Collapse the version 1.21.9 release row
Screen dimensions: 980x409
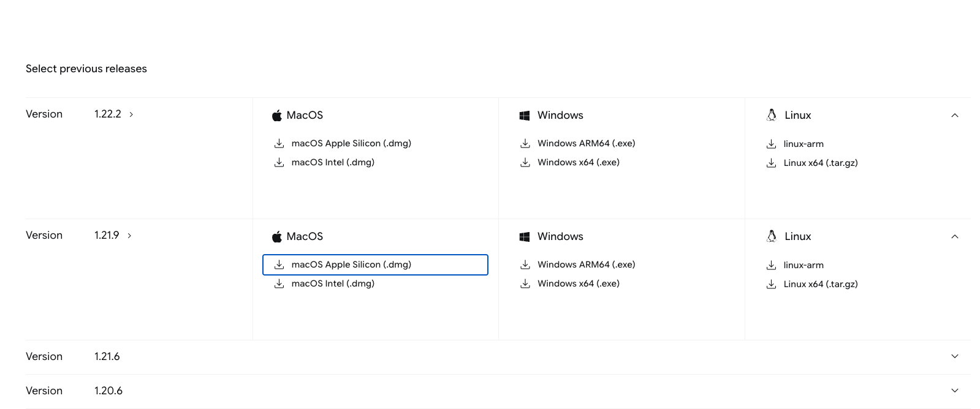tap(955, 236)
